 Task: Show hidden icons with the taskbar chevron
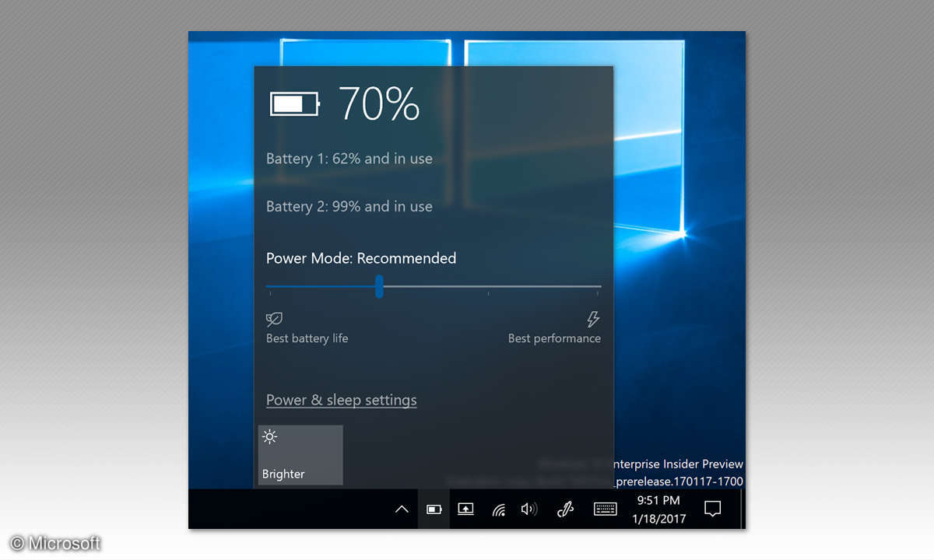(x=402, y=509)
